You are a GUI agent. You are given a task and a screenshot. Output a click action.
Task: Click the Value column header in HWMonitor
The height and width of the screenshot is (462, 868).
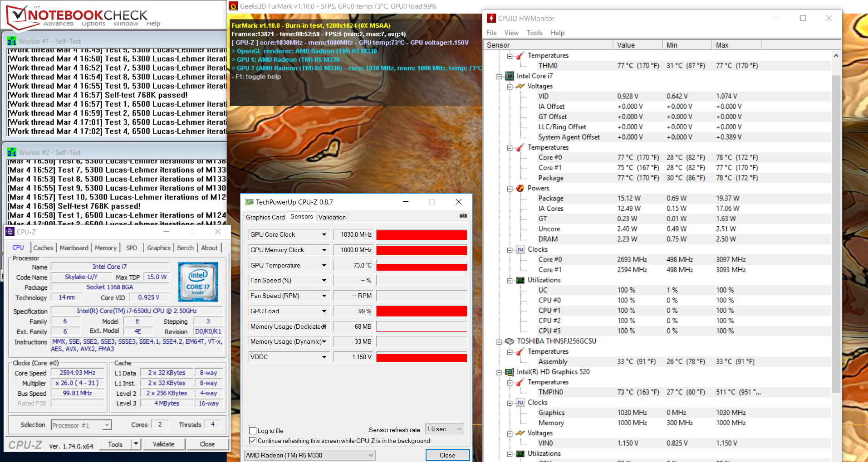(x=637, y=45)
